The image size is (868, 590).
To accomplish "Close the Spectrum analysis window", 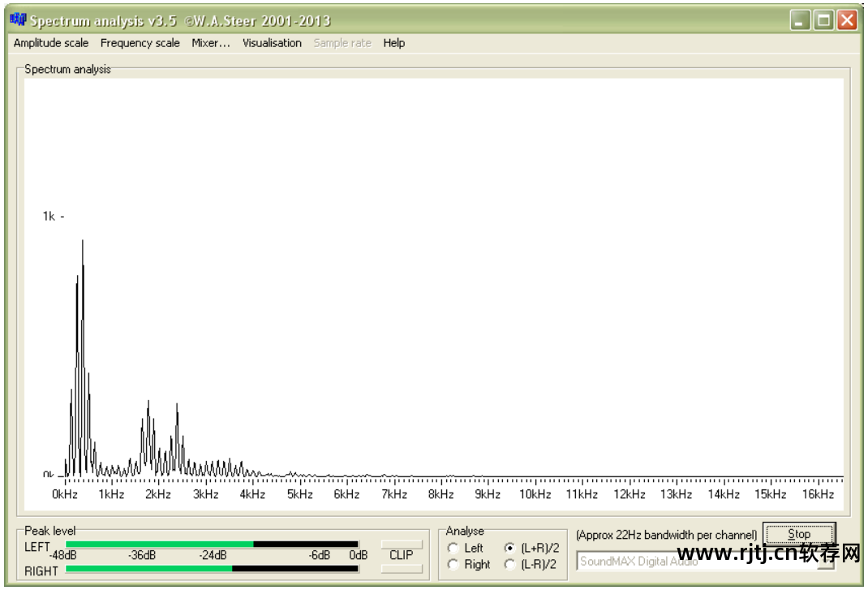I will click(848, 20).
